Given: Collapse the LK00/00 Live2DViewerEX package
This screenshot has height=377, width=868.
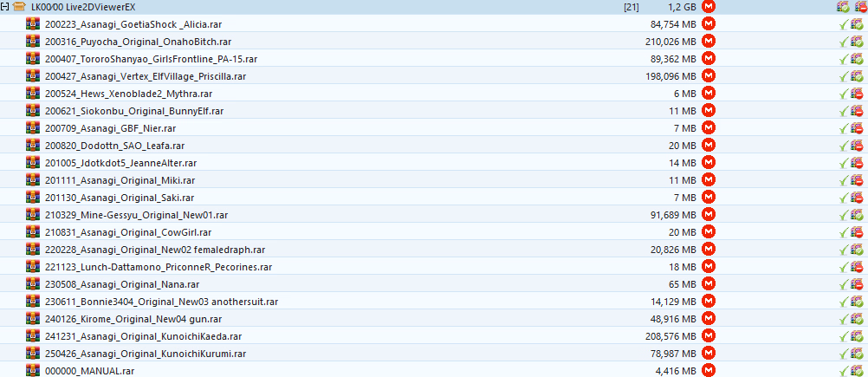Looking at the screenshot, I should pyautogui.click(x=5, y=7).
